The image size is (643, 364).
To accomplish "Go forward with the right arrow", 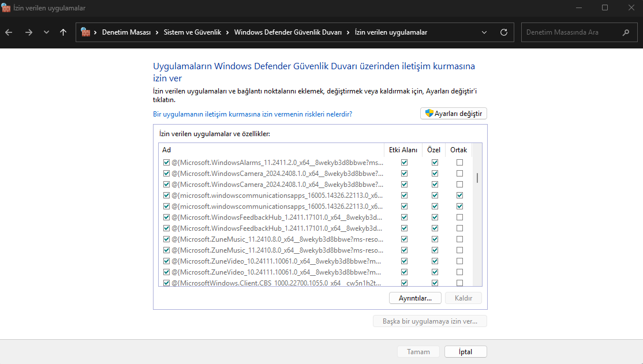I will pyautogui.click(x=28, y=32).
